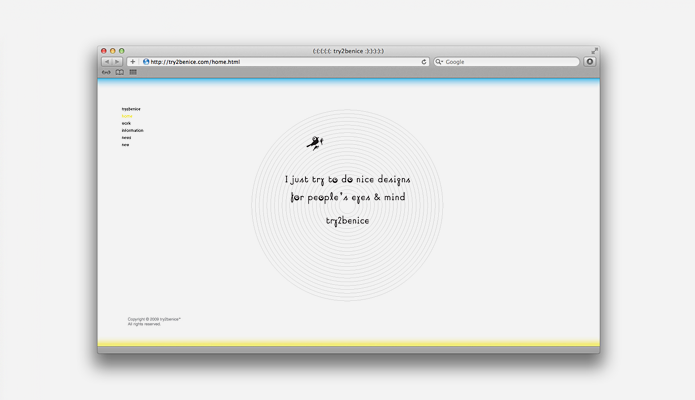Screen dimensions: 695x400
Task: Click the magnifier in the Google search field
Action: pyautogui.click(x=439, y=62)
